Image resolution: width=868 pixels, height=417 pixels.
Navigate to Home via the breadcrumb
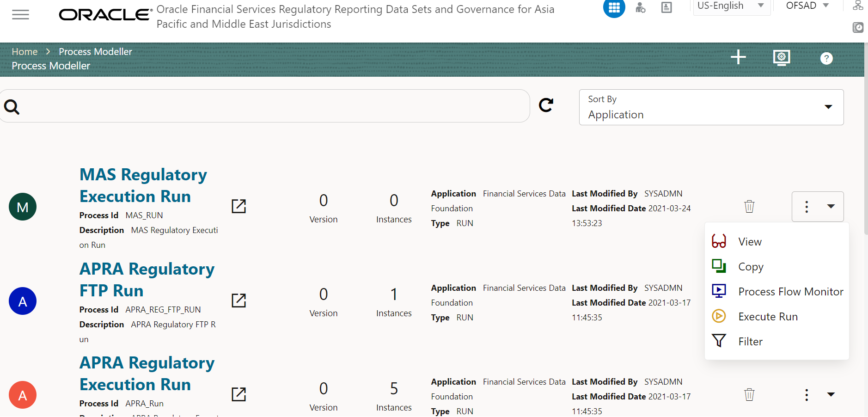tap(24, 51)
